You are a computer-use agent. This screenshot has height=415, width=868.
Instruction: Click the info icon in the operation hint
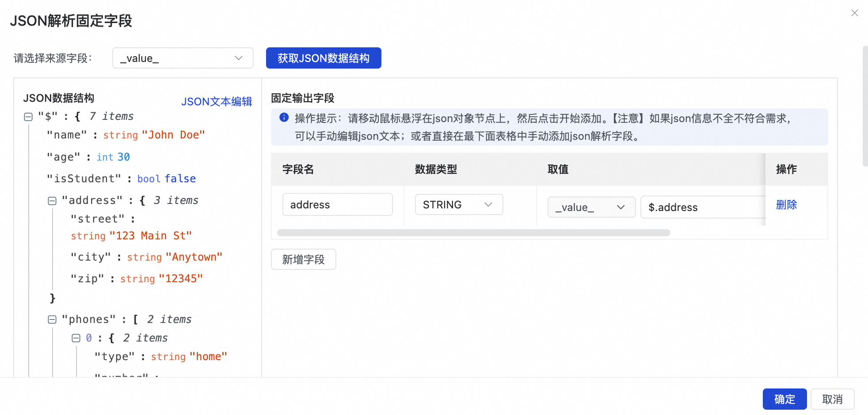click(x=284, y=118)
